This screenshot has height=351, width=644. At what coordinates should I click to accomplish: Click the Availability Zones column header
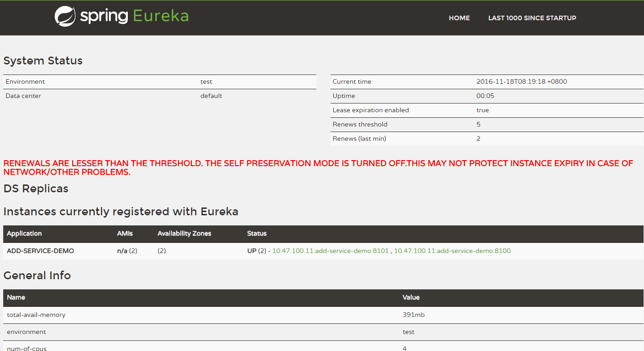(x=184, y=233)
